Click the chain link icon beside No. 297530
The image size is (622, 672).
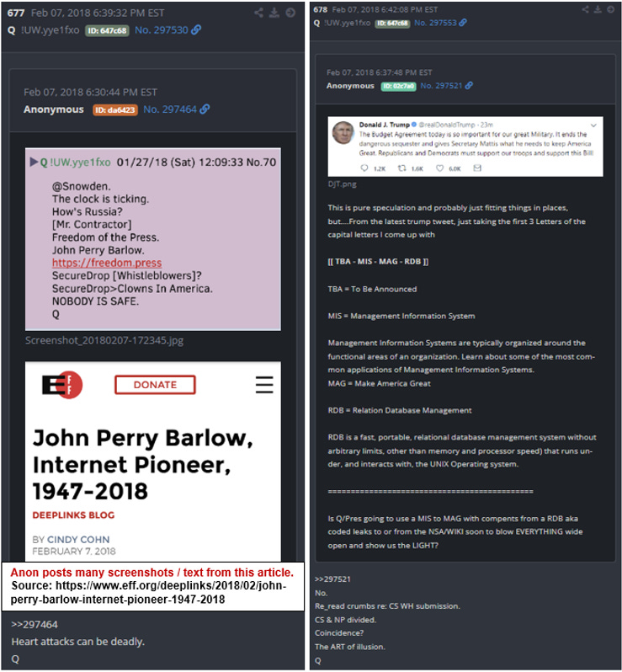[196, 29]
